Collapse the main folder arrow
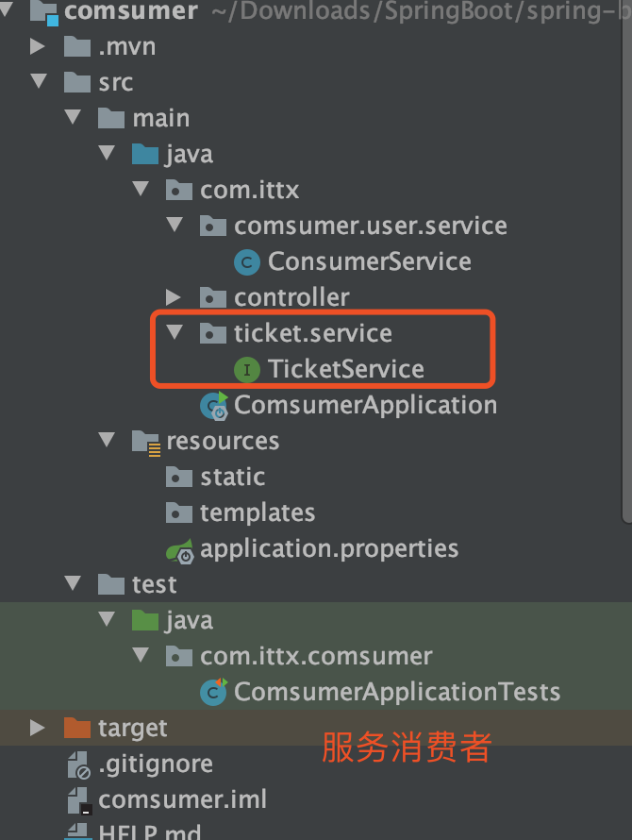This screenshot has width=632, height=840. 73,117
